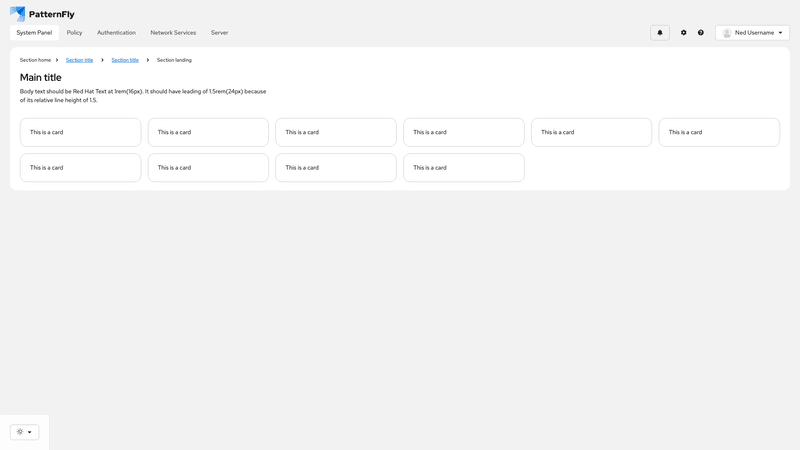800x450 pixels.
Task: Open the Ned Username dropdown
Action: [x=753, y=33]
